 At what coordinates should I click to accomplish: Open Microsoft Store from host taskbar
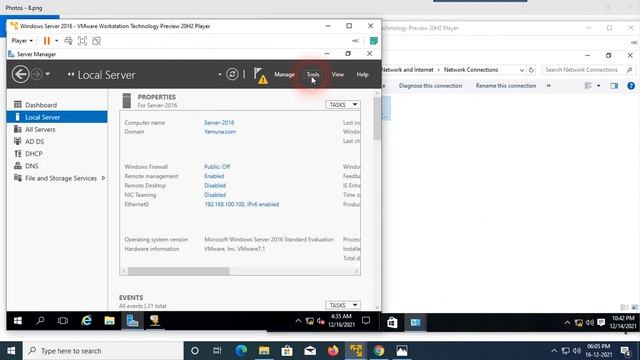point(287,351)
